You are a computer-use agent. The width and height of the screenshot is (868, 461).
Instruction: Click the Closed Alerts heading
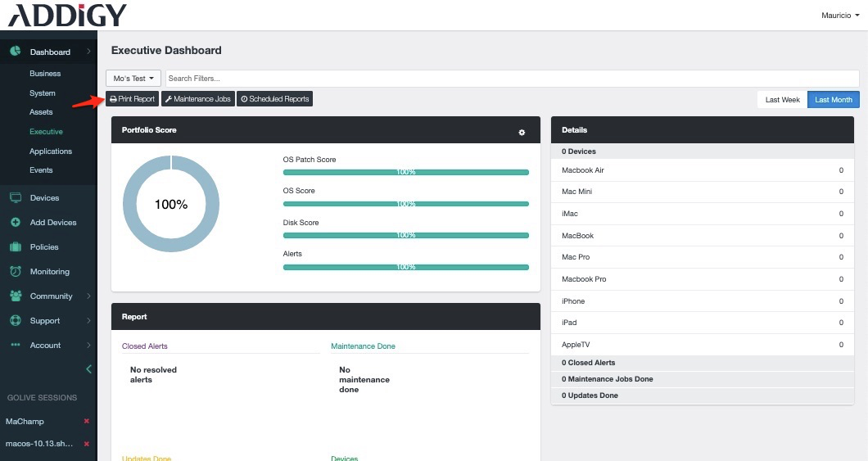(144, 346)
